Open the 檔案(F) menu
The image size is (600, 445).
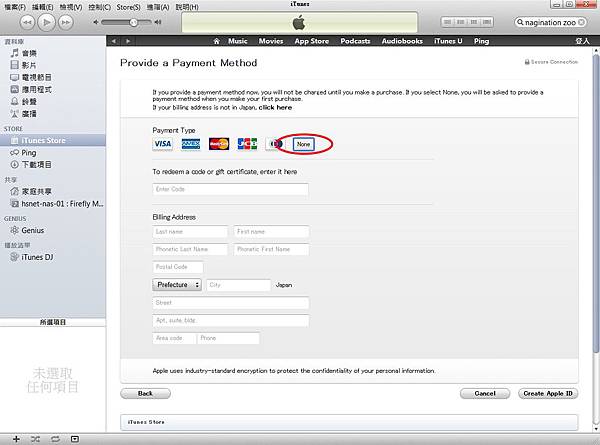(x=15, y=7)
